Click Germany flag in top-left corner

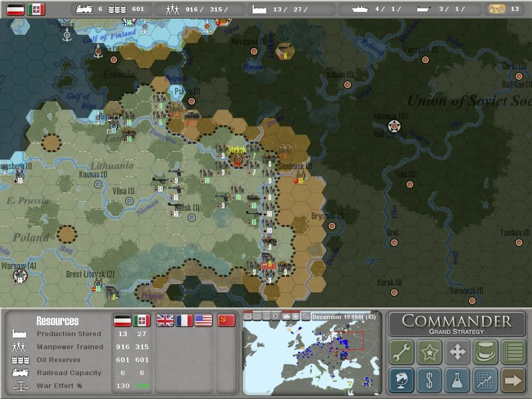pos(16,9)
